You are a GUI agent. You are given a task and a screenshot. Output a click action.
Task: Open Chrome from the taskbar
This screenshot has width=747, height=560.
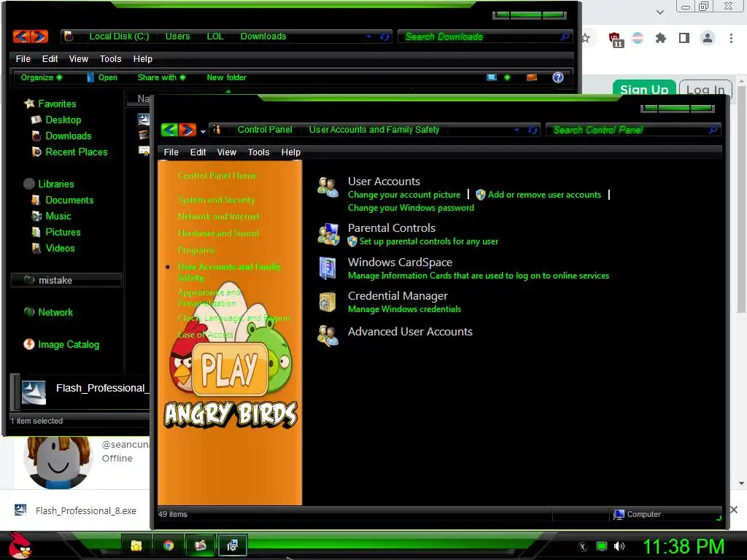(169, 545)
